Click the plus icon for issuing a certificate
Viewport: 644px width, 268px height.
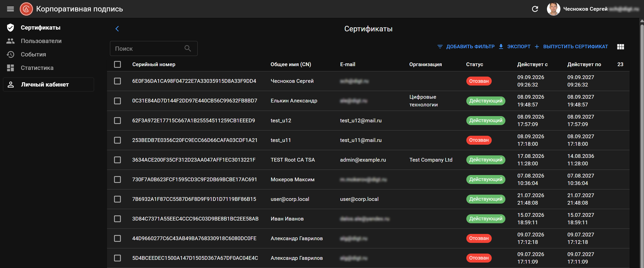[537, 47]
